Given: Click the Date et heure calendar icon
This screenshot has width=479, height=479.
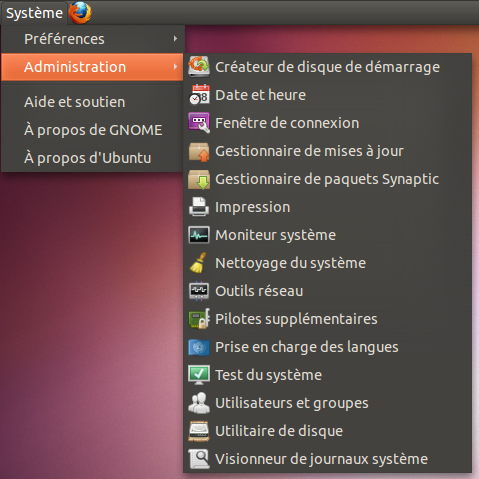Looking at the screenshot, I should point(199,95).
